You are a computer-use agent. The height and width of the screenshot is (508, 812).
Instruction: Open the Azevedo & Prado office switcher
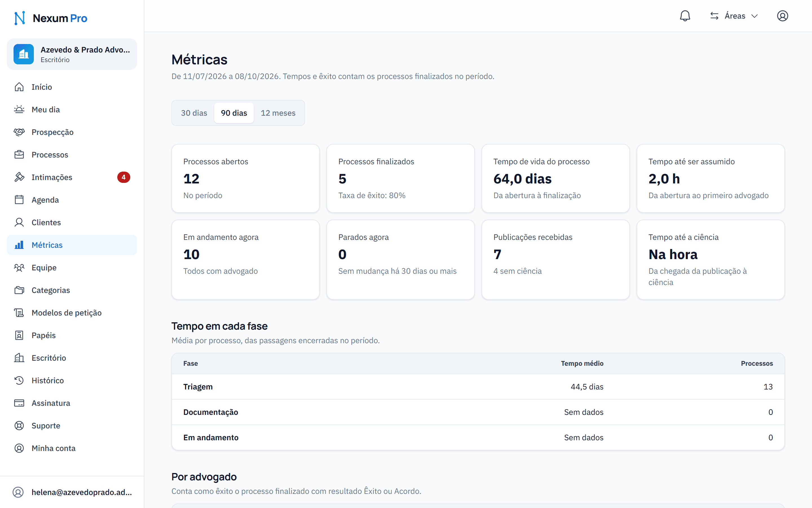pos(72,54)
